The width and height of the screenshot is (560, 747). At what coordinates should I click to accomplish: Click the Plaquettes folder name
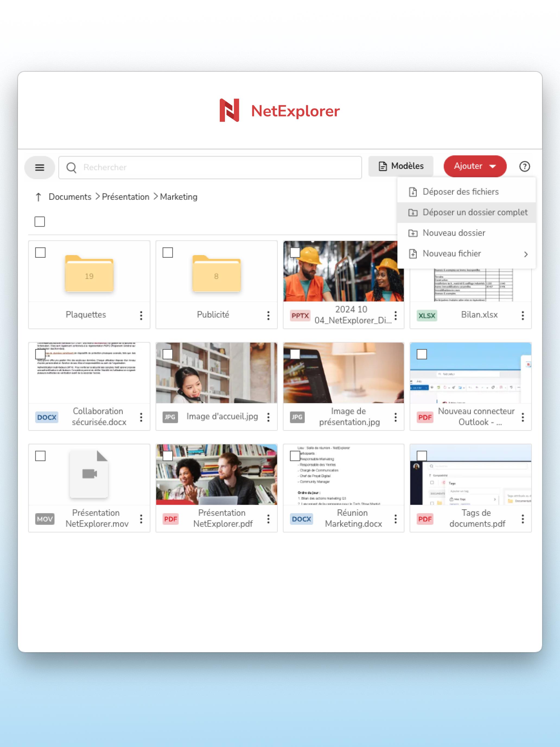86,315
